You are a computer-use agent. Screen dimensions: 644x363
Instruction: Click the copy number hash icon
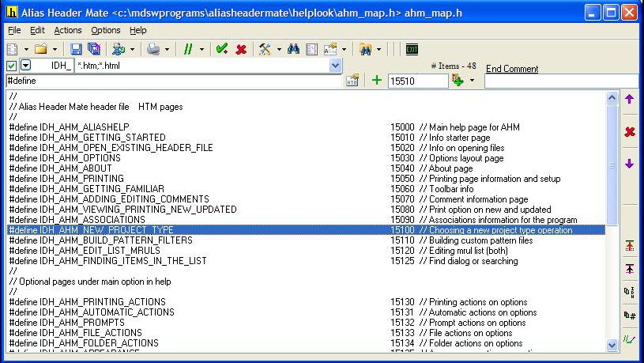pos(629,316)
